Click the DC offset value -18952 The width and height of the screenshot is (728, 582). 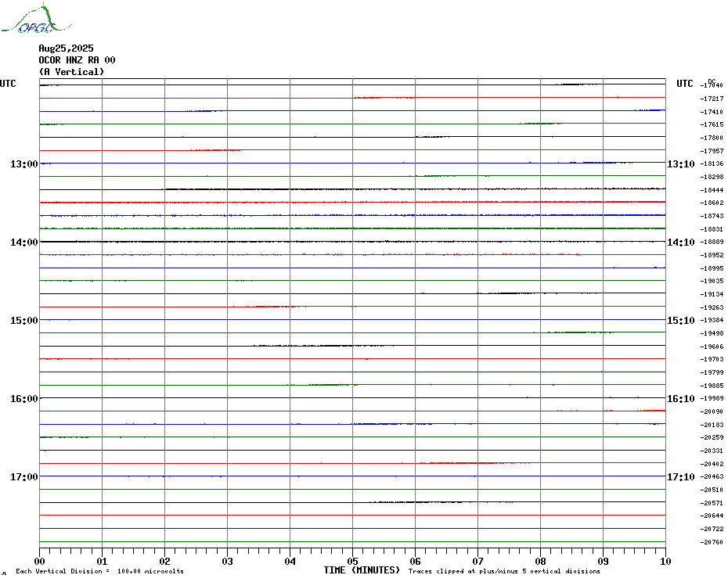click(x=712, y=255)
